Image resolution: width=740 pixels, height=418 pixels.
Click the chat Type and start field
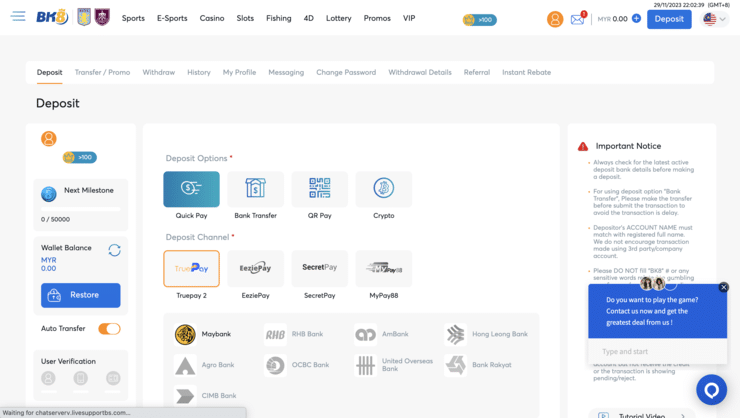[x=657, y=351]
